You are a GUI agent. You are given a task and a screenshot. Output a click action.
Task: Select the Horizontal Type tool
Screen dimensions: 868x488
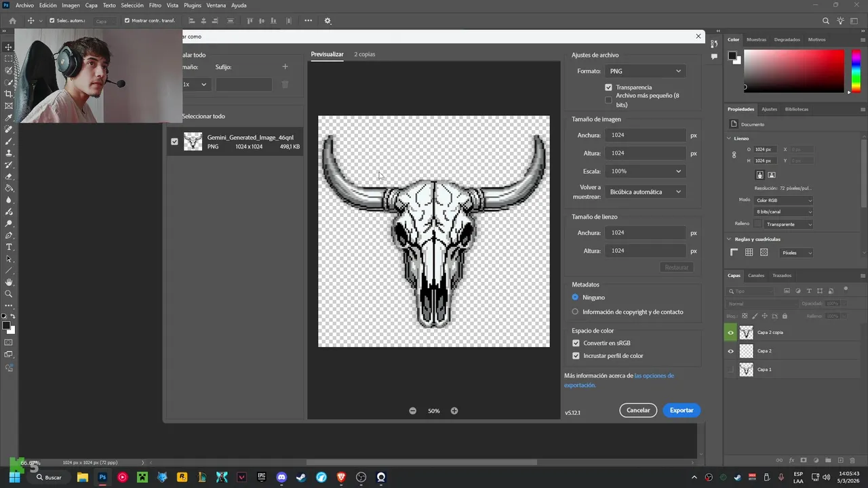9,247
